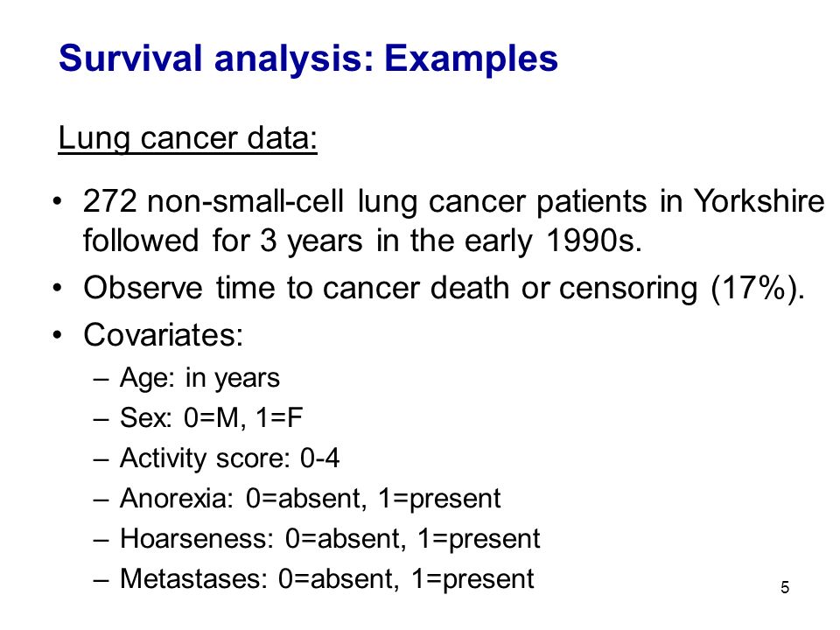This screenshot has width=840, height=630.
Task: Click the bullet before 'Covariates:'
Action: 58,335
